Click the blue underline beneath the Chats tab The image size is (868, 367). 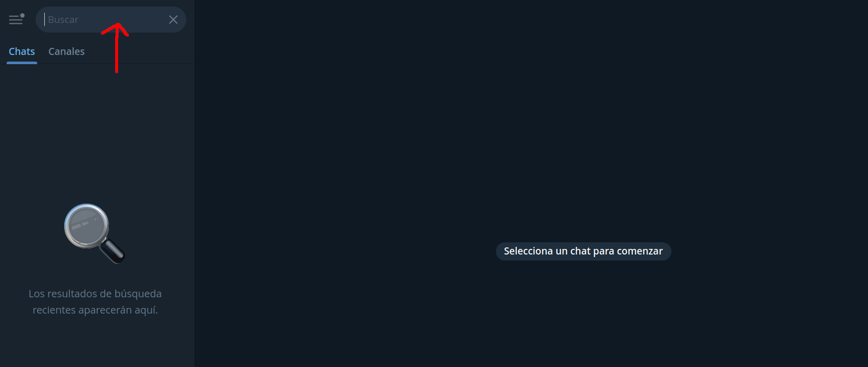pyautogui.click(x=22, y=63)
